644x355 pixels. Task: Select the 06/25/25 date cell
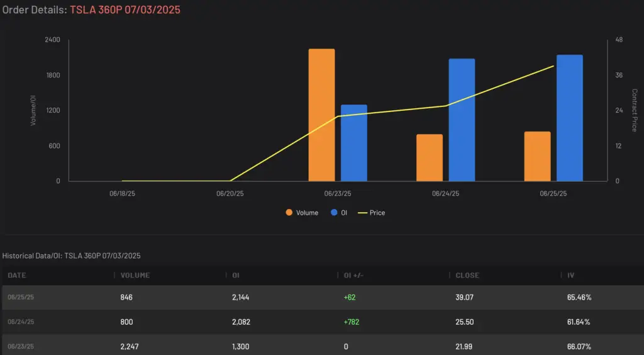[21, 297]
